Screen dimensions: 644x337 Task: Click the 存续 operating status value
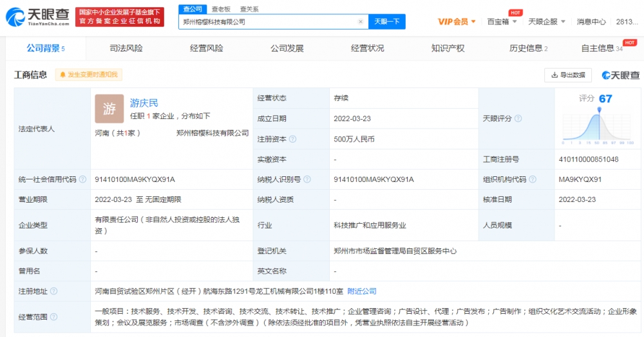click(341, 98)
